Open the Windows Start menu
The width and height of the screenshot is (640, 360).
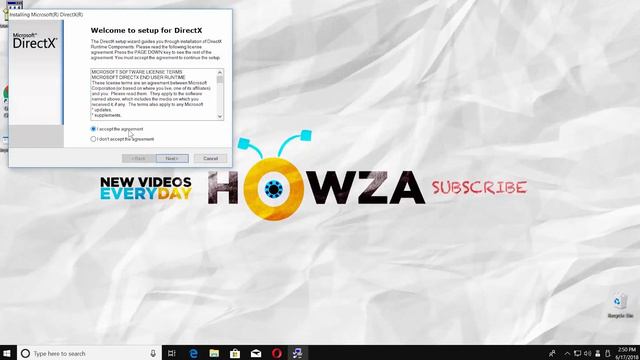[7, 353]
